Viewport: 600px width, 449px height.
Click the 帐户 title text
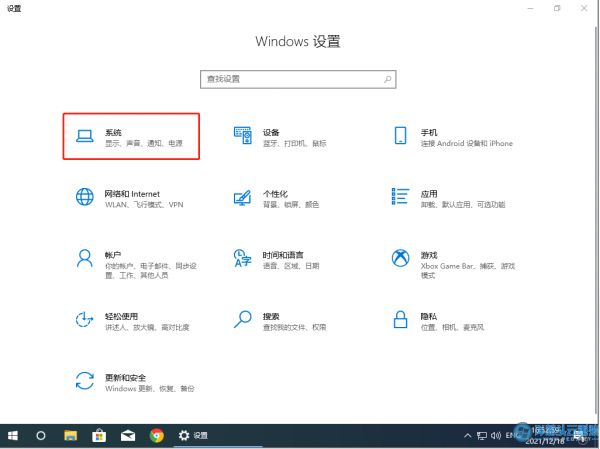113,255
